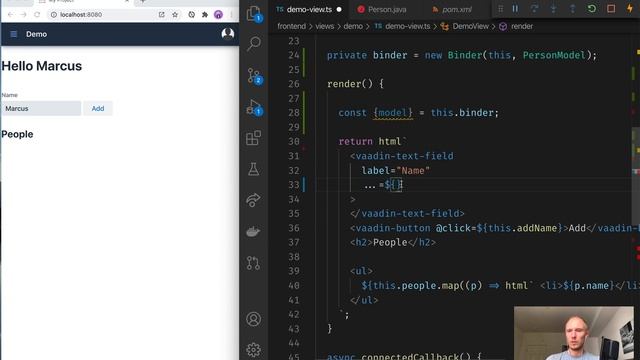
Task: Reload the localhost page
Action: click(37, 15)
